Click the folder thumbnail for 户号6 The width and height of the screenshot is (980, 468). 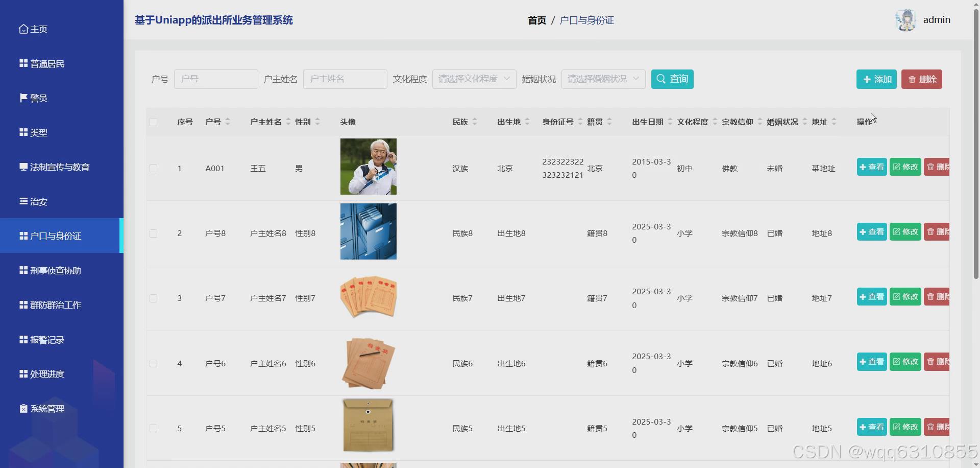[x=369, y=362]
